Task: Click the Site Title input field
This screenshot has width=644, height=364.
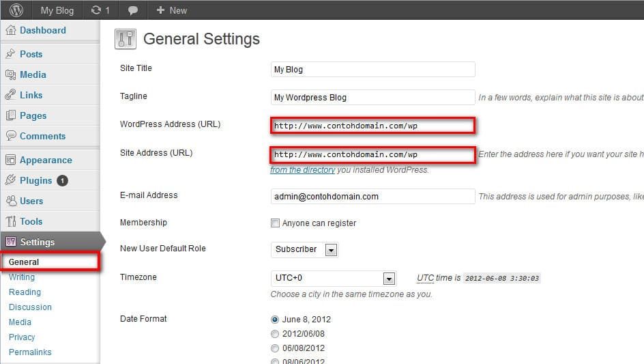Action: pos(373,70)
